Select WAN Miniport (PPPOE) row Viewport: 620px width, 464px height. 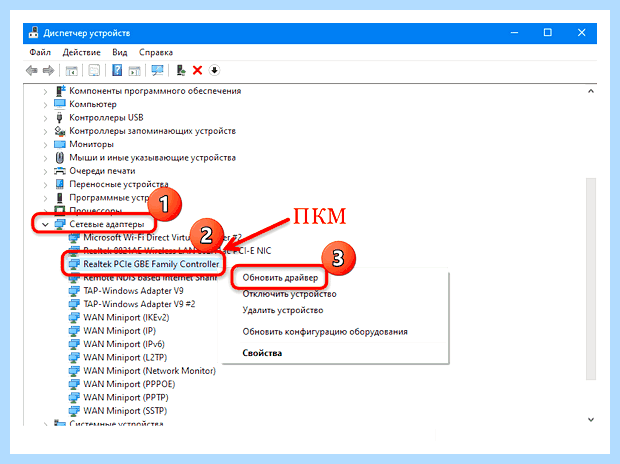122,384
